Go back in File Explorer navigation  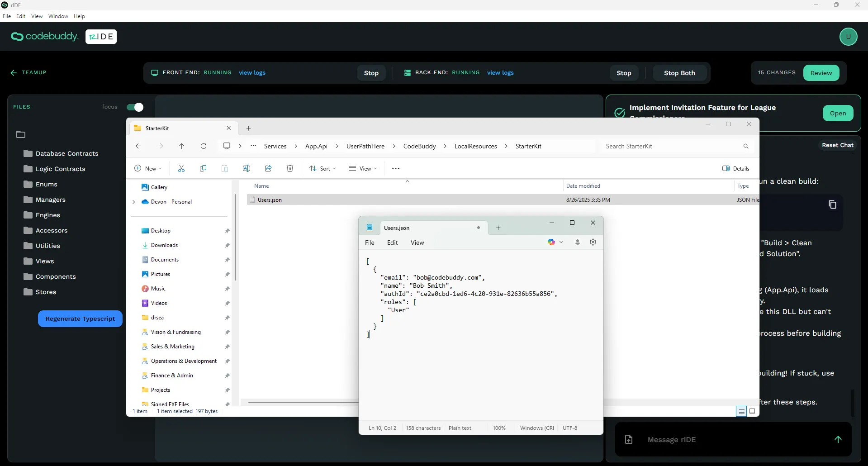(138, 146)
